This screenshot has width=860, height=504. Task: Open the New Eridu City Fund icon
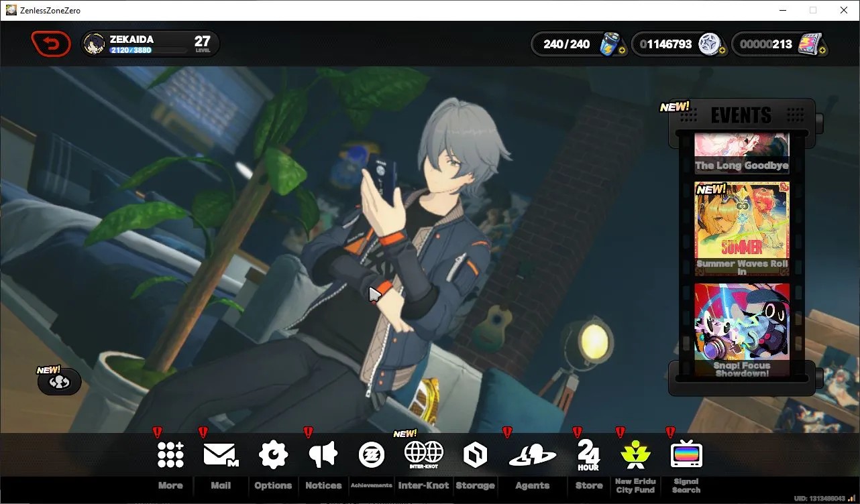(x=635, y=455)
